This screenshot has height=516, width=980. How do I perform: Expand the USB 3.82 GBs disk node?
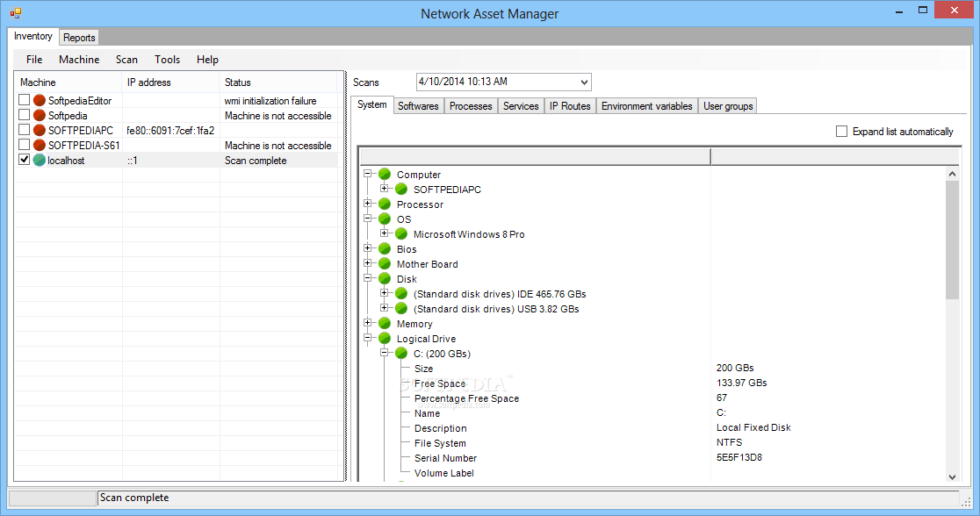point(385,308)
